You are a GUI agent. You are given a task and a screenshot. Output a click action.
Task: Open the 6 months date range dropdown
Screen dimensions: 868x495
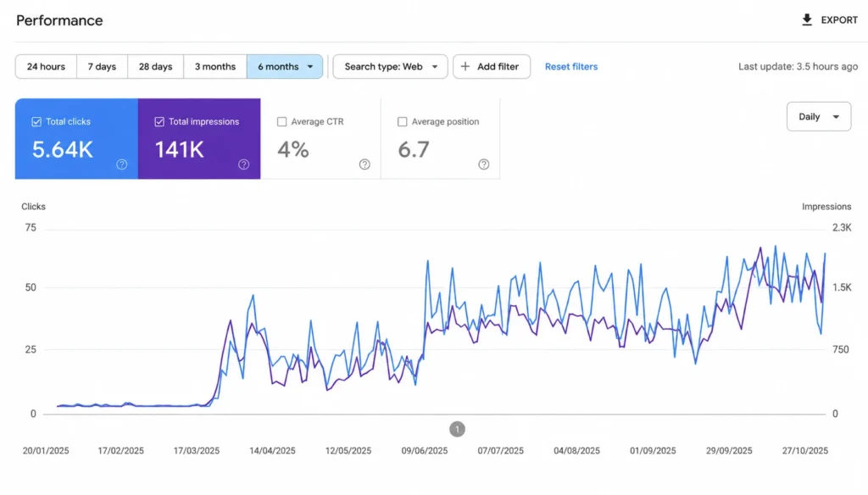coord(285,66)
